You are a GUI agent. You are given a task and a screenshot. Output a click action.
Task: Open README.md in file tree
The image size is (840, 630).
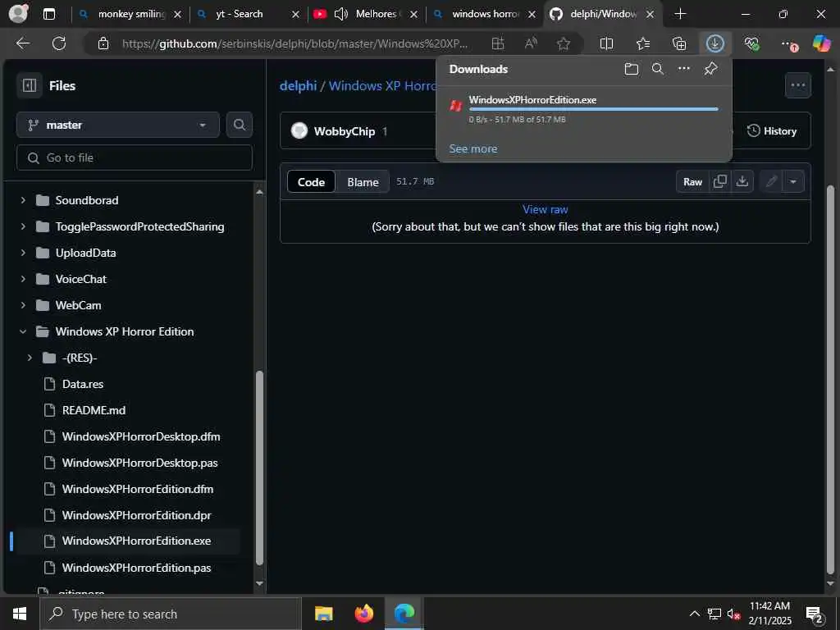pos(94,410)
